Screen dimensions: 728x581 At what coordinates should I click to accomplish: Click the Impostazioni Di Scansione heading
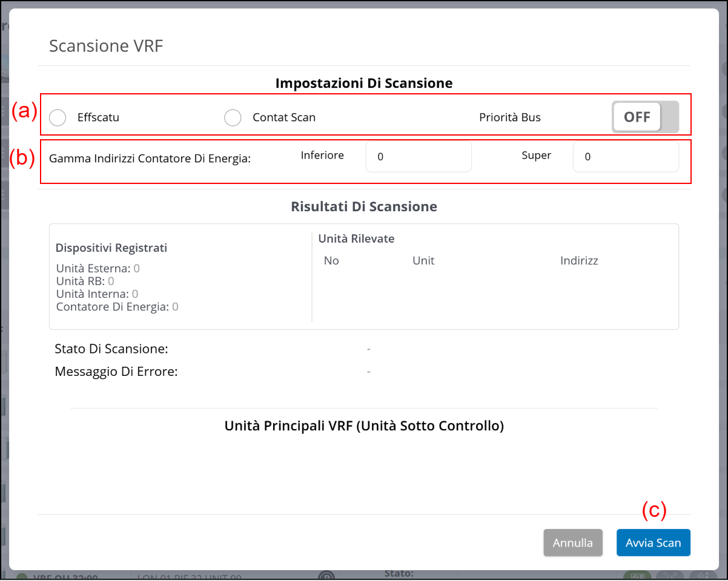click(x=363, y=83)
